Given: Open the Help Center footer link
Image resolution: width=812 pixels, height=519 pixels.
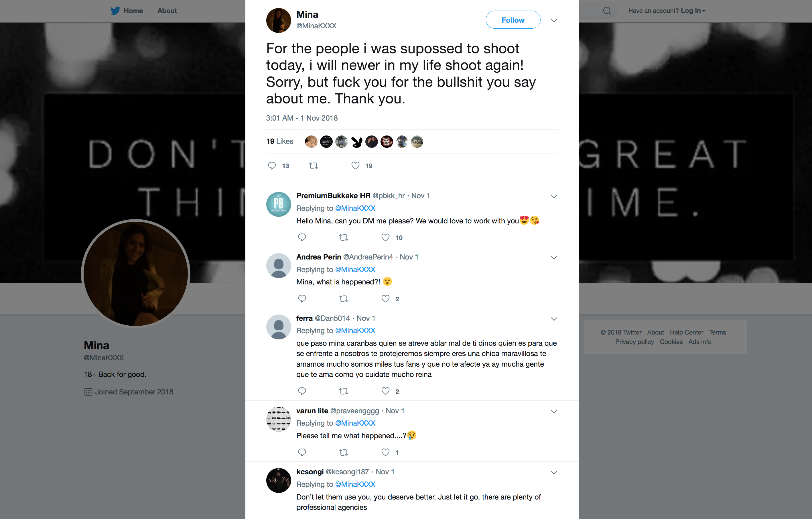Looking at the screenshot, I should [686, 332].
